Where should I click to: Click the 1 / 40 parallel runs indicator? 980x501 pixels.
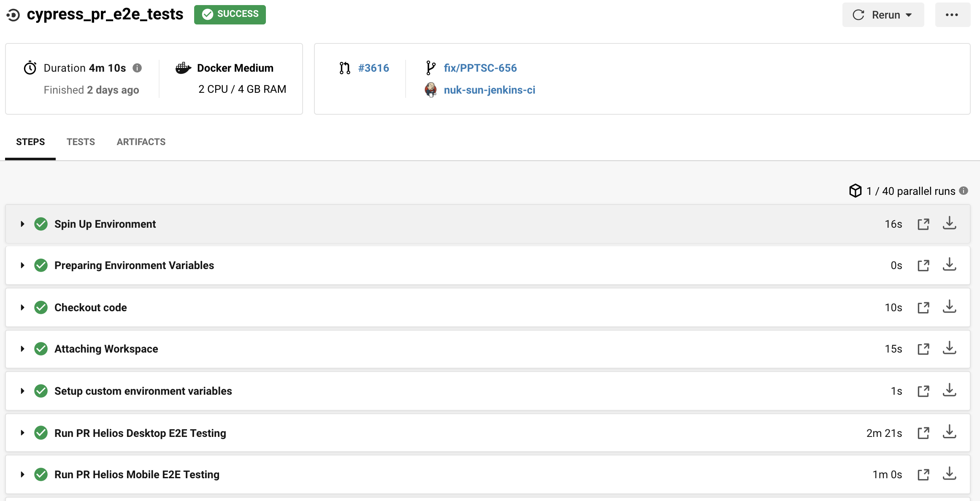[x=910, y=191]
